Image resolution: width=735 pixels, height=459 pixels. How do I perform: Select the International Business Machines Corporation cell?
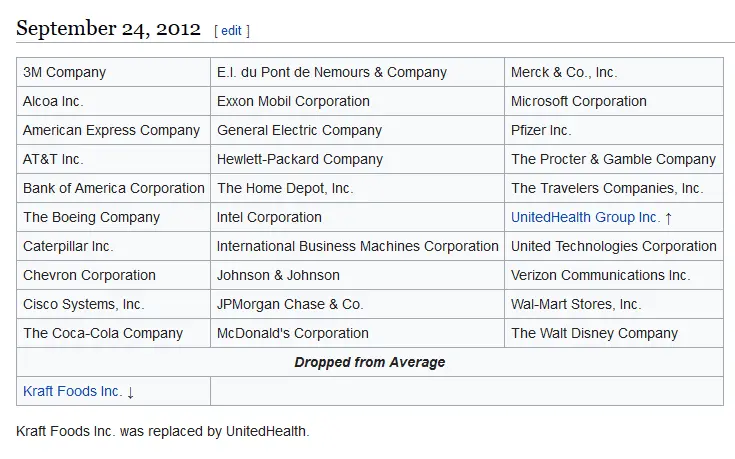[357, 246]
